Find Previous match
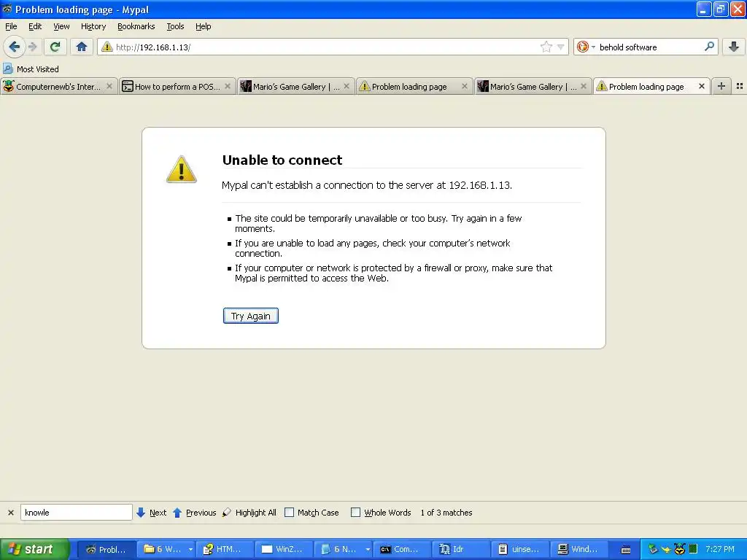747x560 pixels. [x=194, y=513]
